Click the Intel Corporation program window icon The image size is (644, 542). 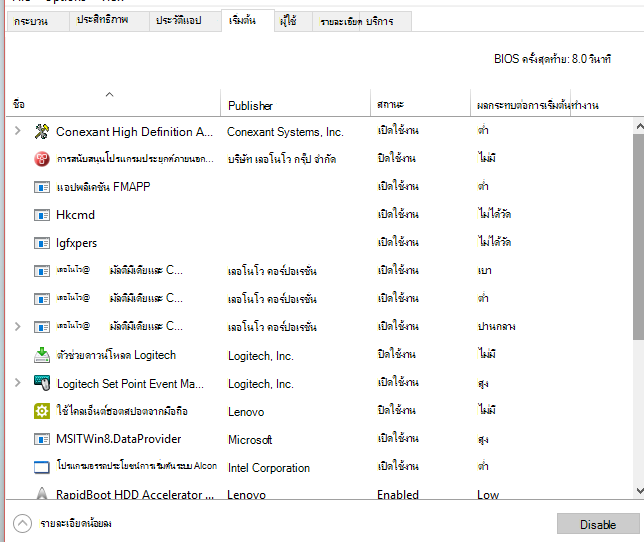pos(42,467)
